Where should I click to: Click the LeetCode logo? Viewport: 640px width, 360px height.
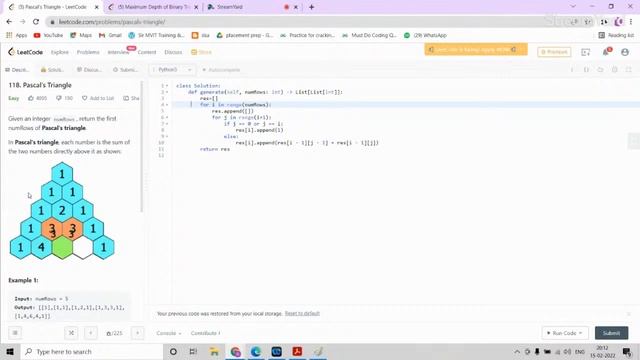[25, 52]
